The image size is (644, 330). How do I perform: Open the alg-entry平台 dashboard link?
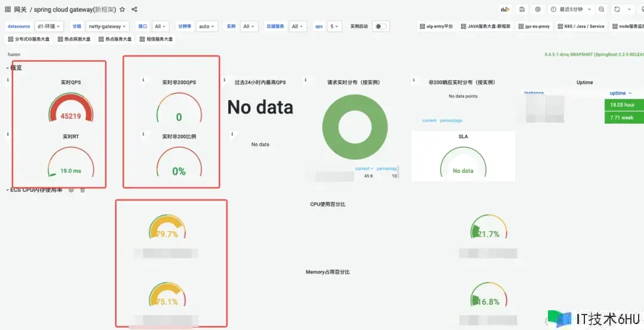click(x=436, y=26)
